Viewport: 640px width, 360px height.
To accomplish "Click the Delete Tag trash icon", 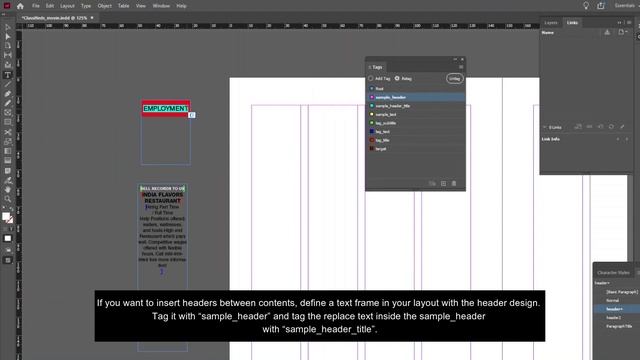I will [454, 184].
